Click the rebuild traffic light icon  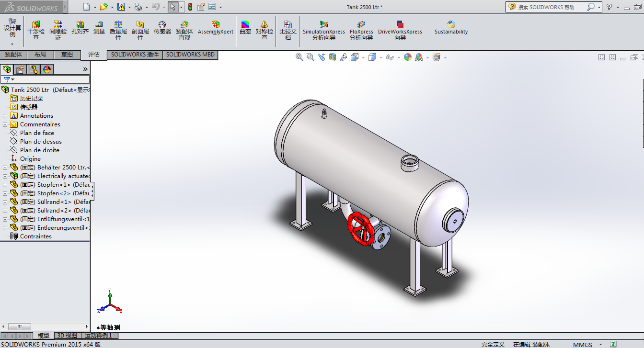click(190, 7)
